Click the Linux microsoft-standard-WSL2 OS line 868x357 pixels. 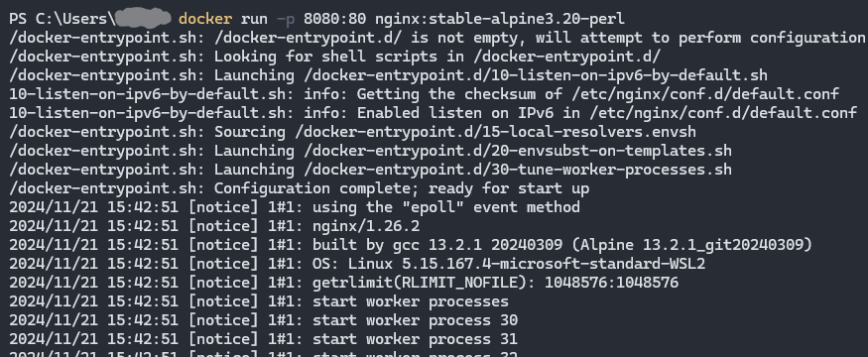[357, 264]
